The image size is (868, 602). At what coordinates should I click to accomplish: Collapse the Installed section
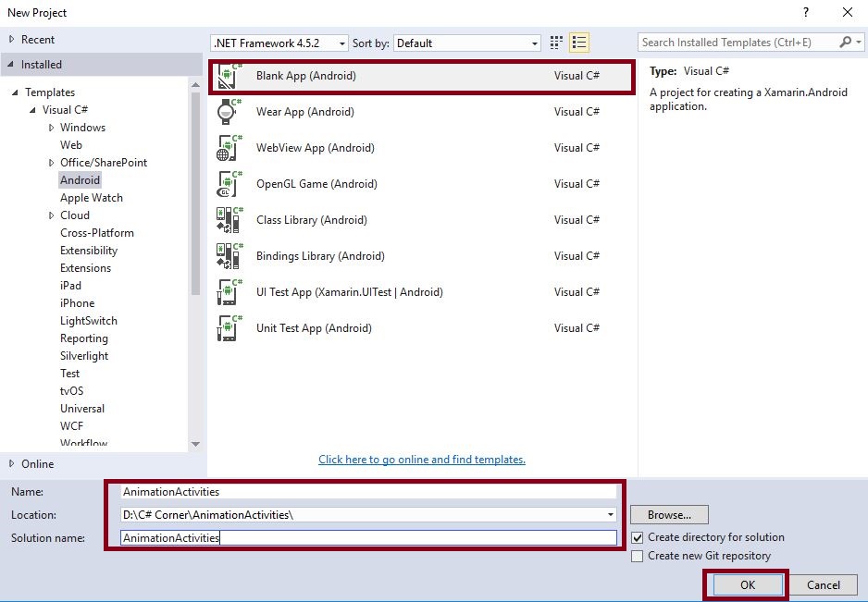pos(10,64)
